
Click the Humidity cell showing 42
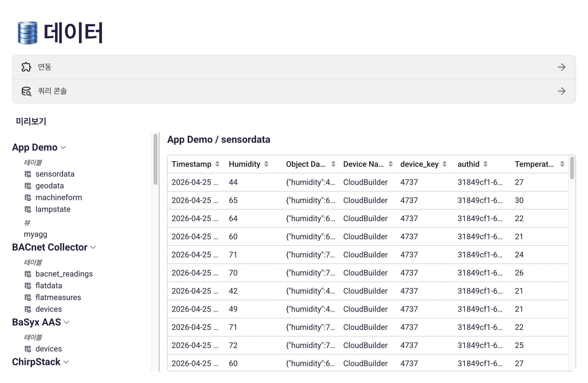[233, 291]
